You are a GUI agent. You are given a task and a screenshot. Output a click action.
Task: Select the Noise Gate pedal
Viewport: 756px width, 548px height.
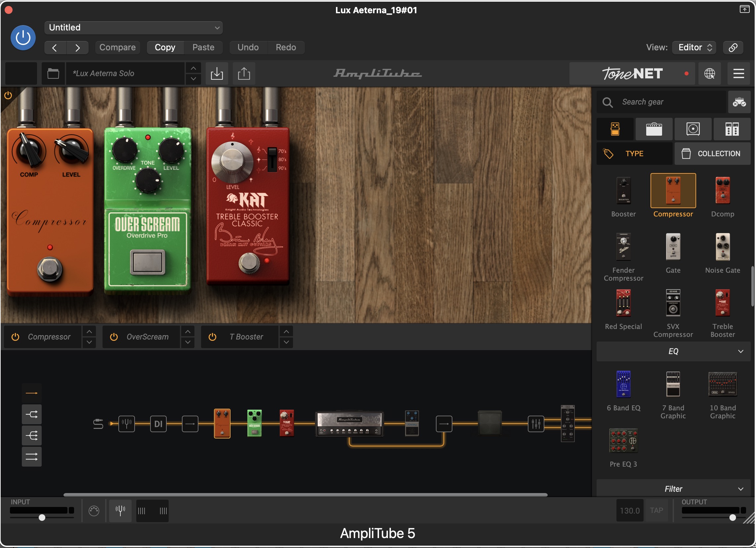tap(723, 247)
